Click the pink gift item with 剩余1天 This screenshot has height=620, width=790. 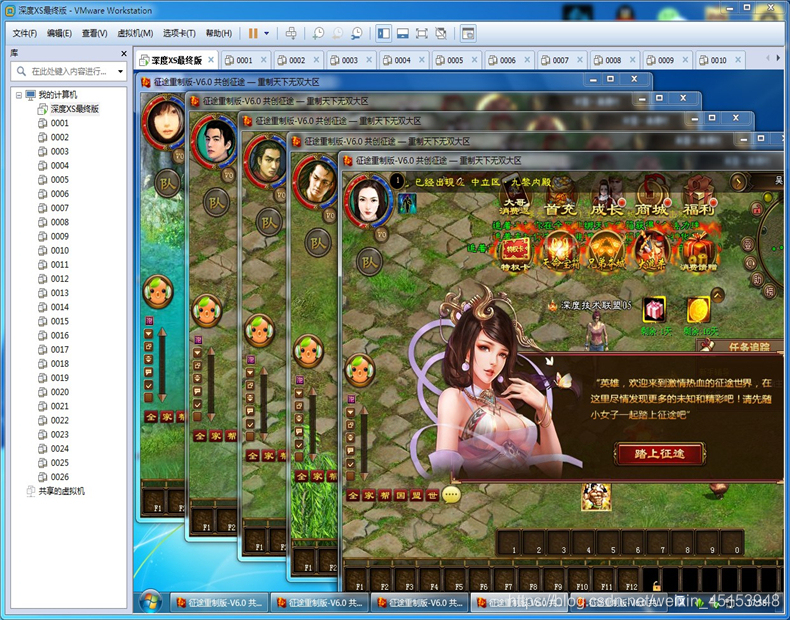coord(654,310)
